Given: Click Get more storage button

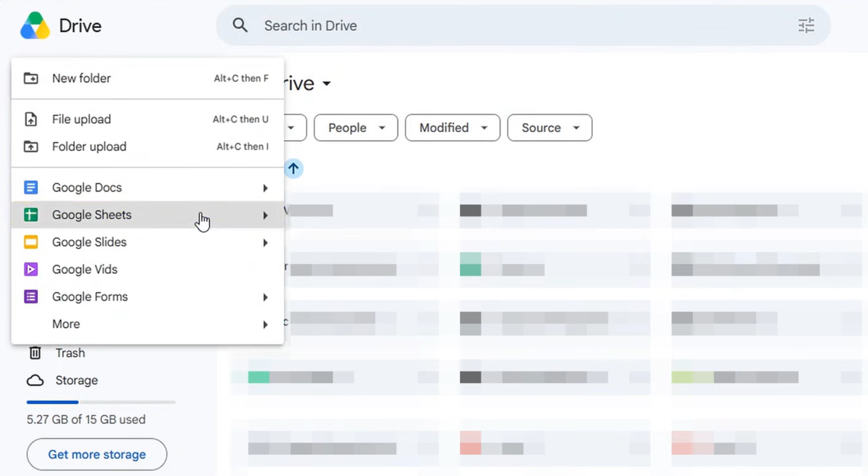Looking at the screenshot, I should tap(97, 454).
